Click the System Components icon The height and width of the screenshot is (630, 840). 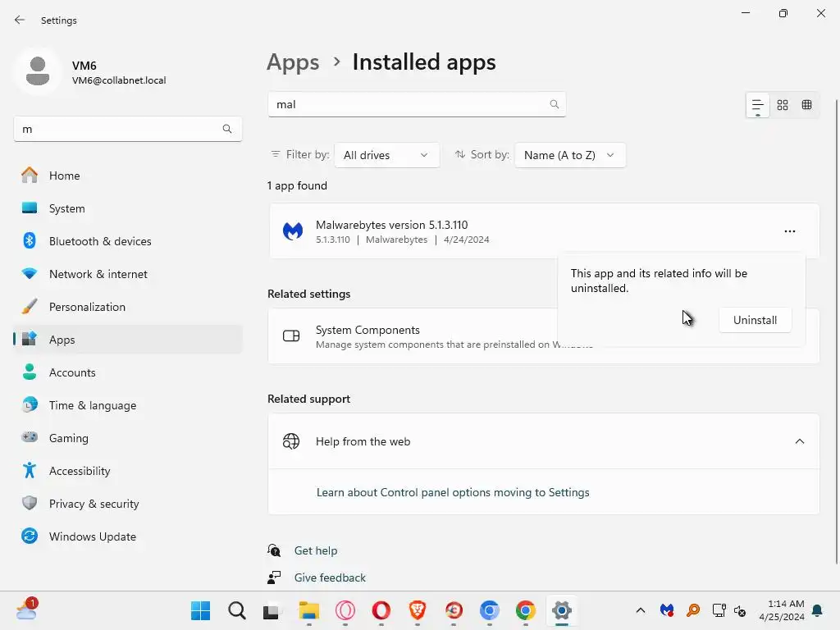point(291,336)
